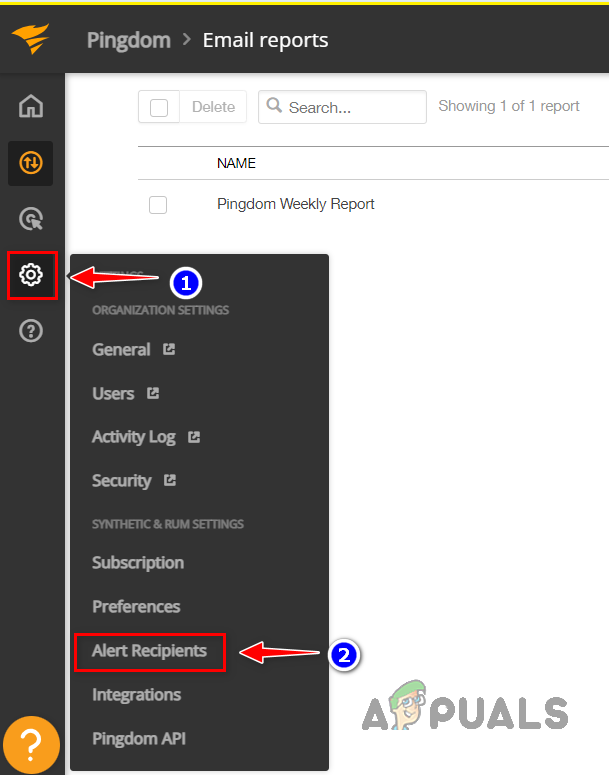
Task: Click the Delete button
Action: [213, 107]
